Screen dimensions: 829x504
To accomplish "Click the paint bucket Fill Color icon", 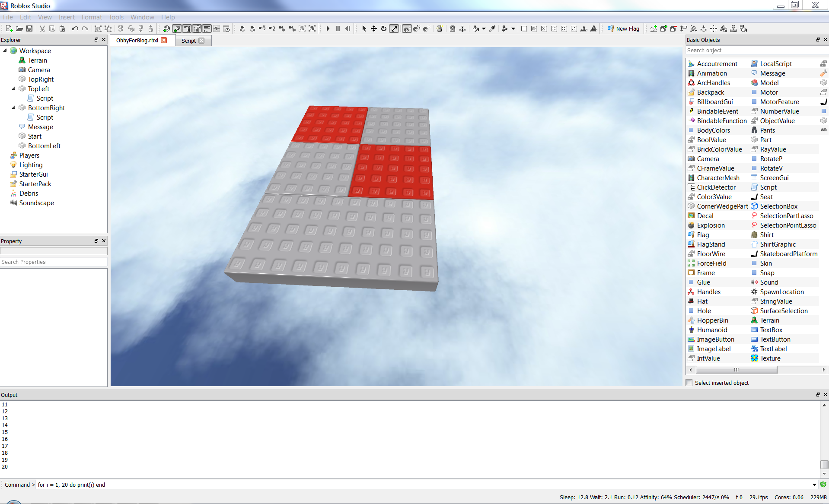I will click(475, 29).
